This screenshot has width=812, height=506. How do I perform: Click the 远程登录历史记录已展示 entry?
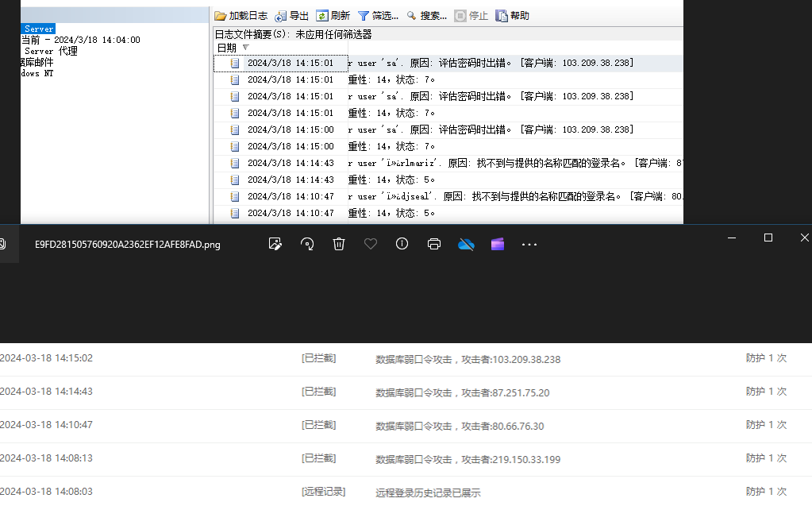[x=428, y=492]
